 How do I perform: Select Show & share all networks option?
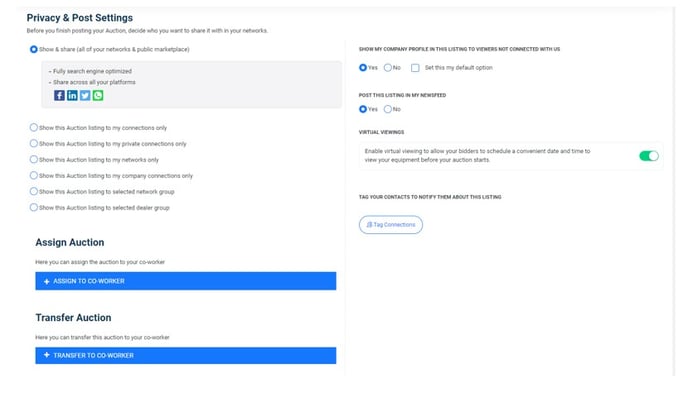point(34,49)
